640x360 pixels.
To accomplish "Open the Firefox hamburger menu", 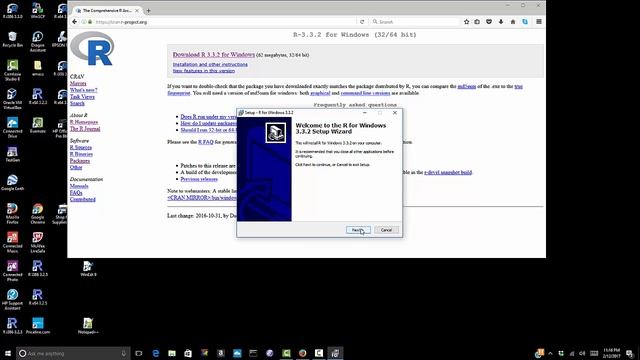I will point(539,22).
